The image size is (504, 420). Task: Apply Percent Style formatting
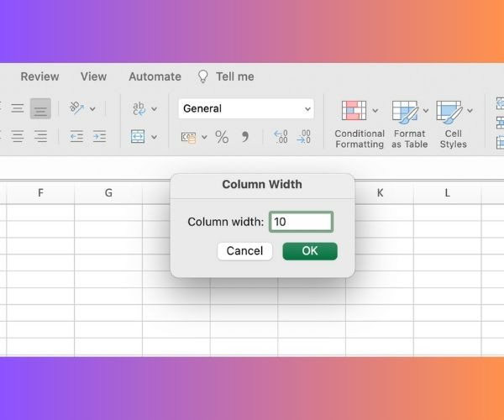click(222, 137)
